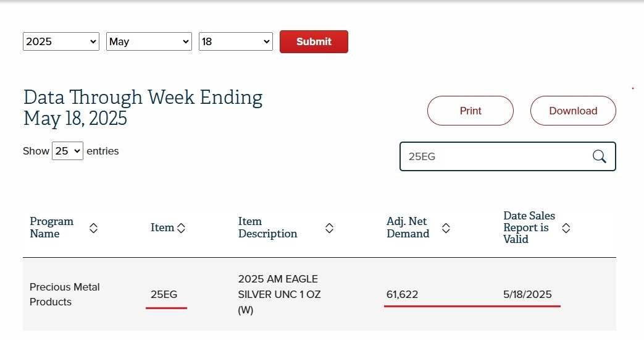Click Adj. Net Demand sort arrows

(x=446, y=228)
